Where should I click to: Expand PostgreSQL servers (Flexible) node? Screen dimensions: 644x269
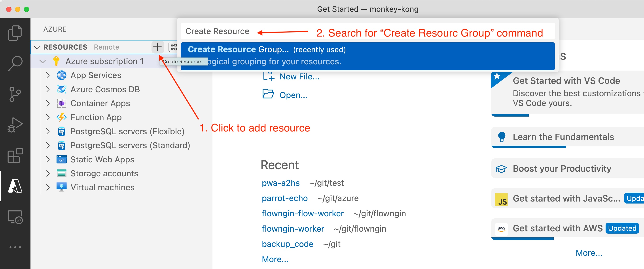[x=48, y=131]
